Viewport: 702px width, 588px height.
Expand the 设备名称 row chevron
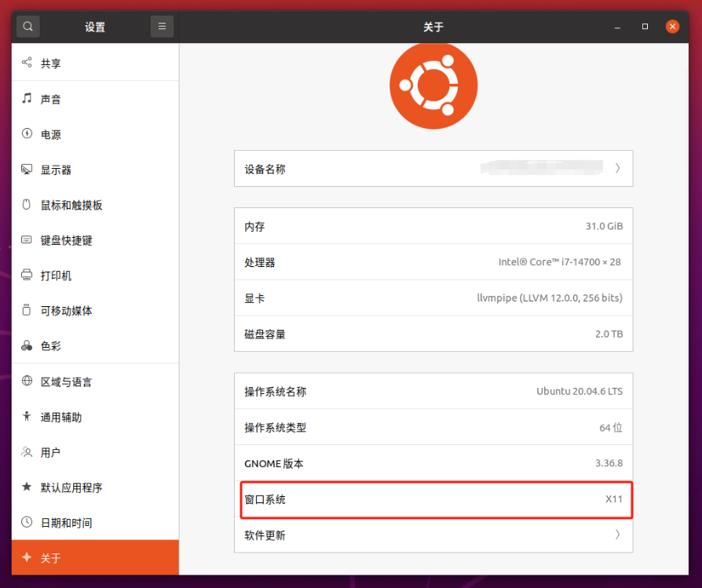617,168
